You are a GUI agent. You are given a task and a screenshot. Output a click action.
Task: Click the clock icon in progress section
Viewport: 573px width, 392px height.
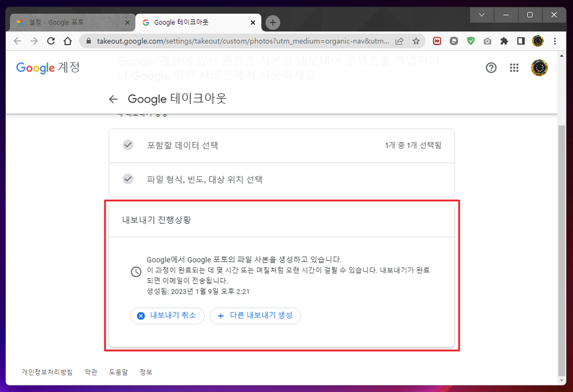136,272
